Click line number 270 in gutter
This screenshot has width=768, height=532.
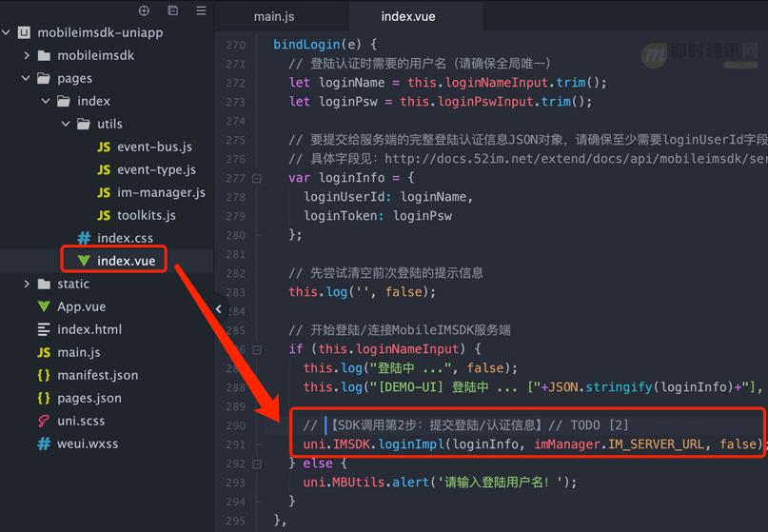236,45
